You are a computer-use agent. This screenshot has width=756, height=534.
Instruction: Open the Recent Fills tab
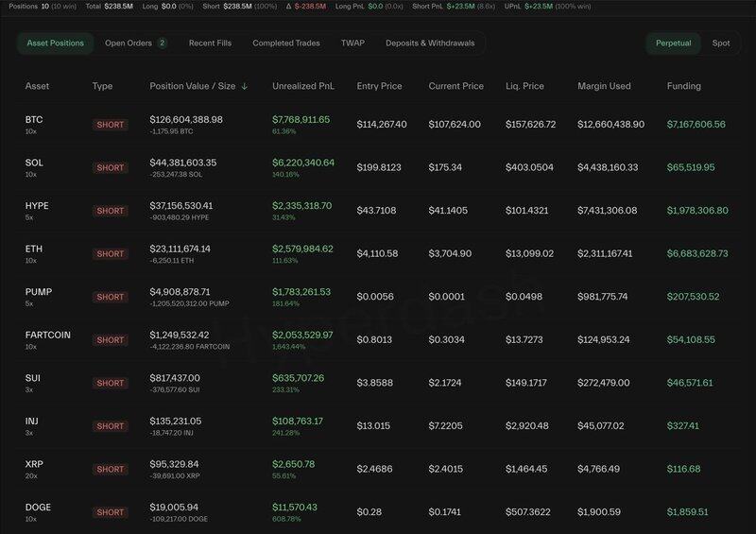click(x=209, y=43)
